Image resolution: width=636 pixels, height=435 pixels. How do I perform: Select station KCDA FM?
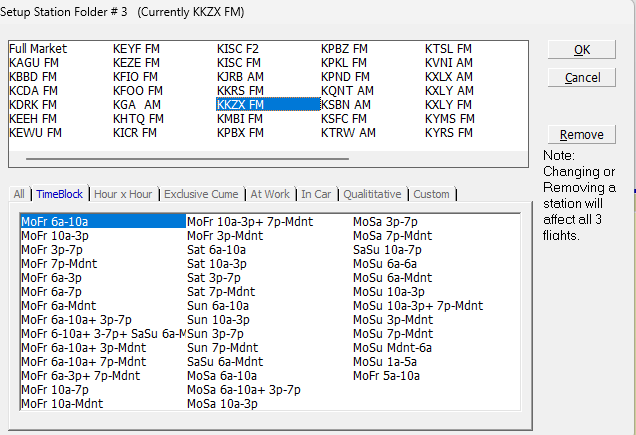(x=33, y=91)
